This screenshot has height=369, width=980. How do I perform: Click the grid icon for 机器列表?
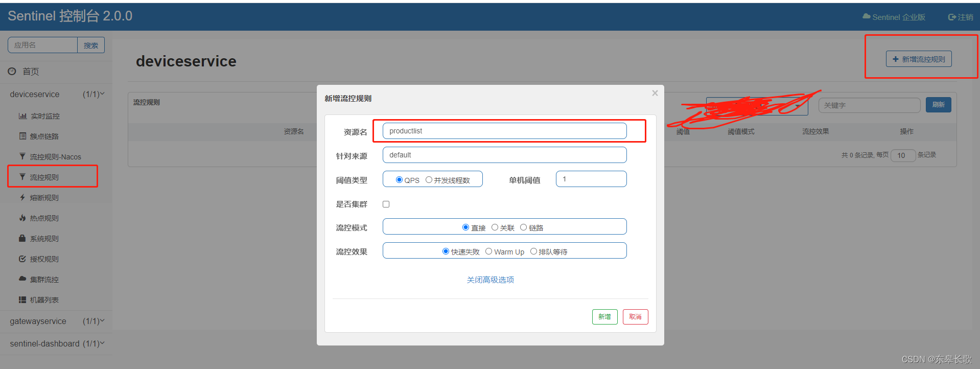pyautogui.click(x=22, y=299)
